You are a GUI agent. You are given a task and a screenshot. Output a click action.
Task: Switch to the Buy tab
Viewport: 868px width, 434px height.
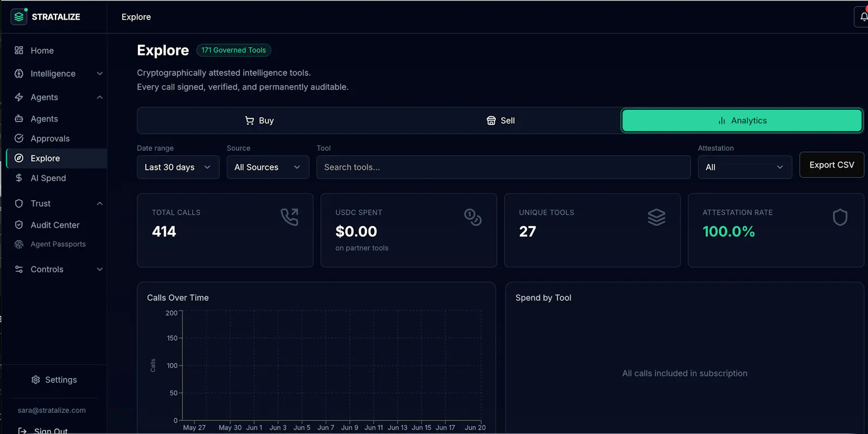(259, 120)
